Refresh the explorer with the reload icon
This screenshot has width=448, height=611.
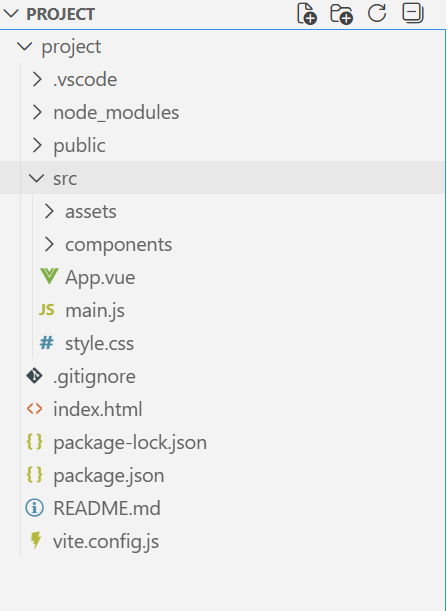[x=377, y=13]
